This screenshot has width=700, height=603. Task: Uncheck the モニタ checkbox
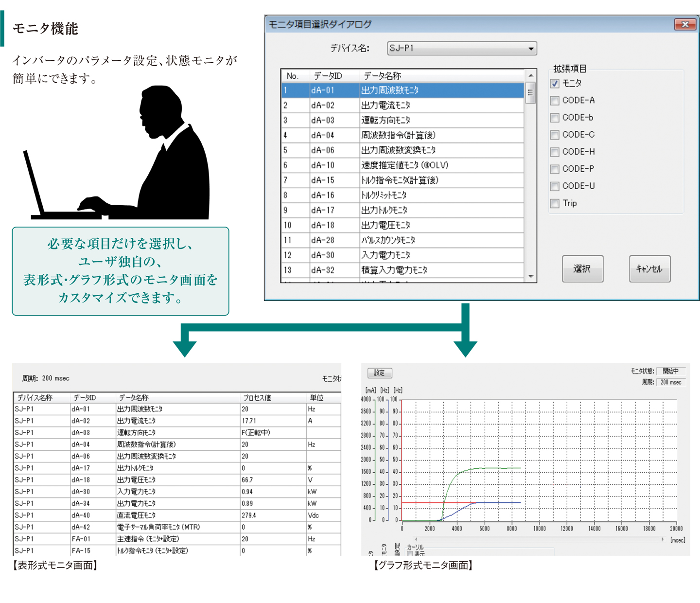pos(555,84)
